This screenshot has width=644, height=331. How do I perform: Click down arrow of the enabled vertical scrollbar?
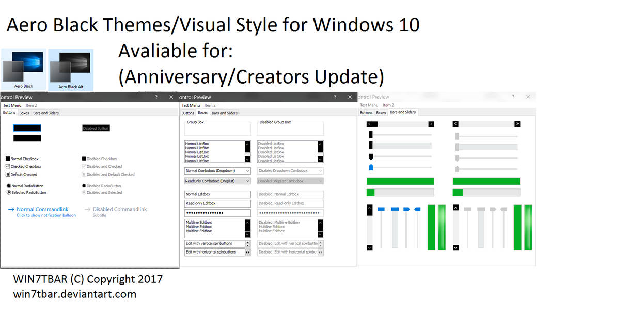point(369,248)
